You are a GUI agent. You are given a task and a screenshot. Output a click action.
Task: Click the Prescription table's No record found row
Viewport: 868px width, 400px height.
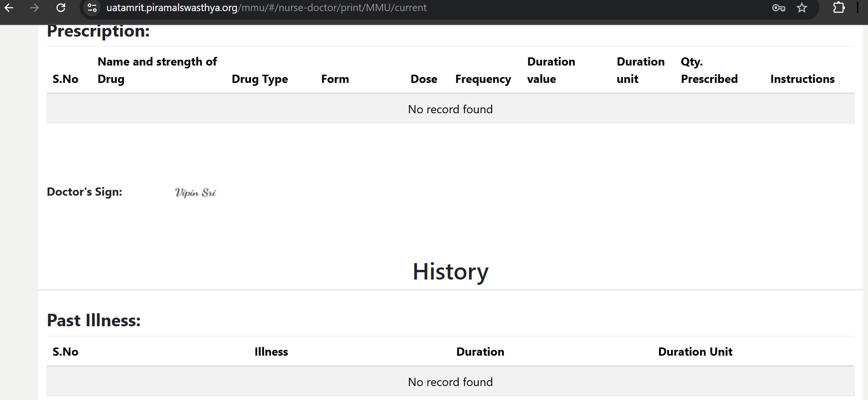(450, 109)
